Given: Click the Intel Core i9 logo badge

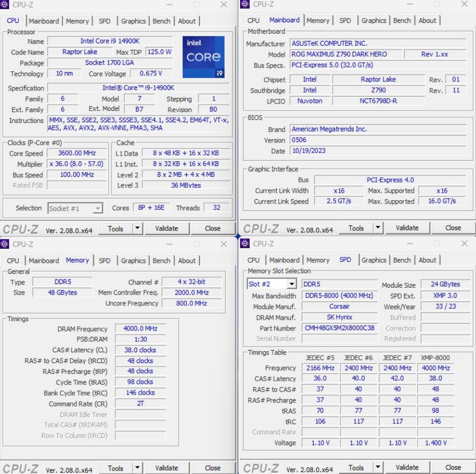Looking at the screenshot, I should coord(203,57).
